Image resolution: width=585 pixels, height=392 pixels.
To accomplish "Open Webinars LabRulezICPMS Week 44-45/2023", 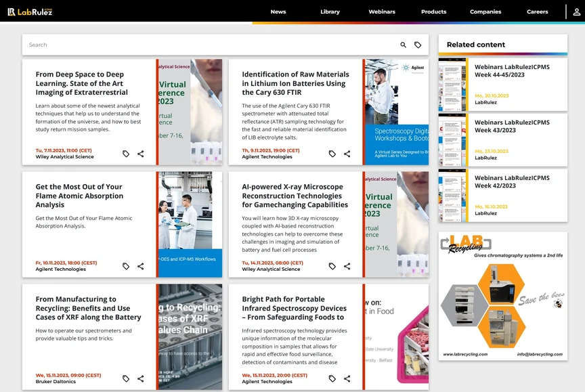I will coord(512,71).
